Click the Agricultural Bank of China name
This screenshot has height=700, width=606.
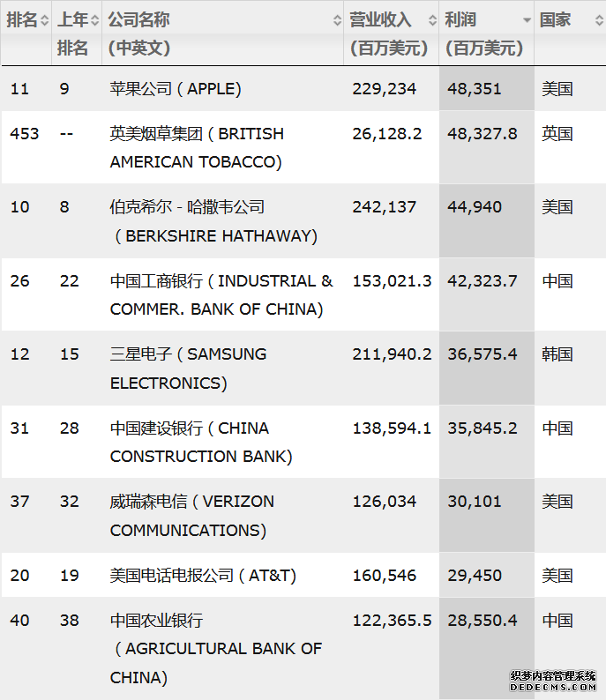pyautogui.click(x=216, y=649)
